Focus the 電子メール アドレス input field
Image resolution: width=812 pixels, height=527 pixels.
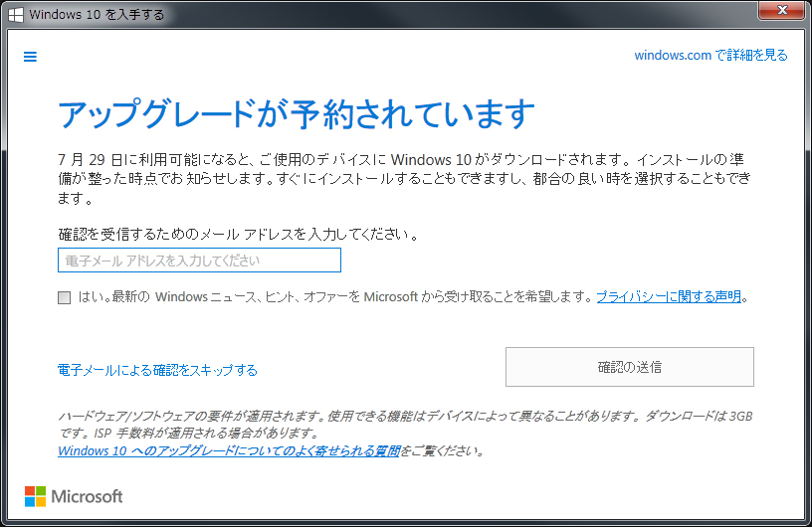(199, 260)
